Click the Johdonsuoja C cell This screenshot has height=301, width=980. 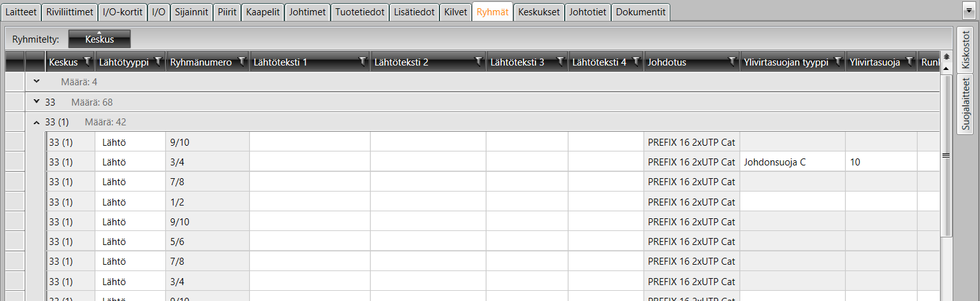(774, 162)
